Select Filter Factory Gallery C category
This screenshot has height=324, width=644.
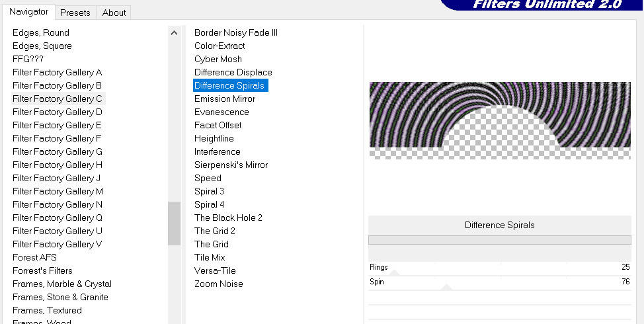click(57, 99)
